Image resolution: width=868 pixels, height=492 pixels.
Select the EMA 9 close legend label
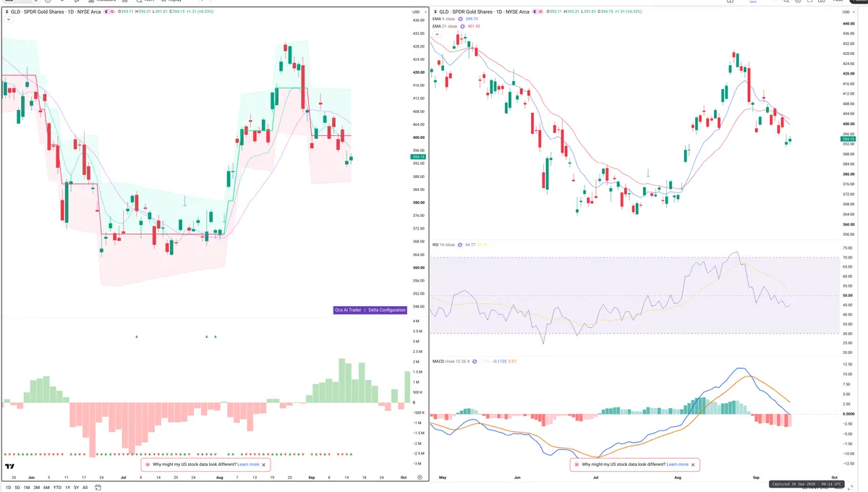[445, 19]
